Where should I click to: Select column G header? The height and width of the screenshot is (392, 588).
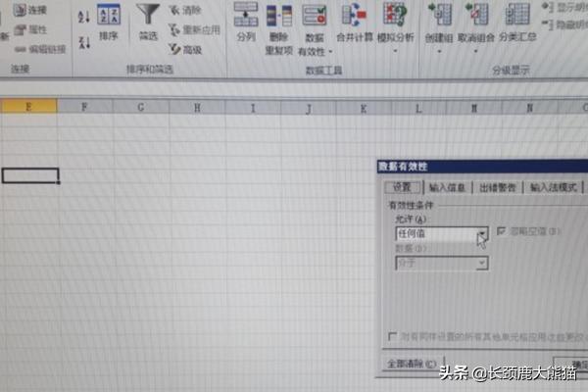[x=140, y=107]
